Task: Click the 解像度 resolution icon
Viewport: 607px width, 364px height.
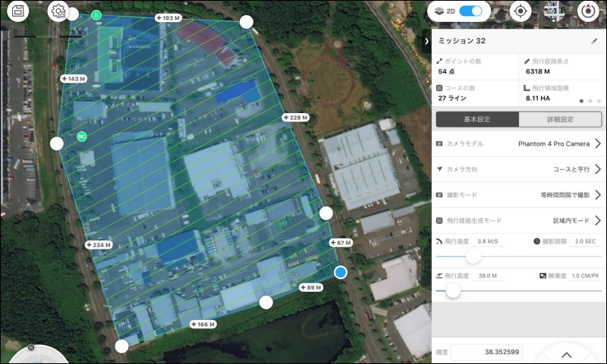Action: tap(543, 276)
